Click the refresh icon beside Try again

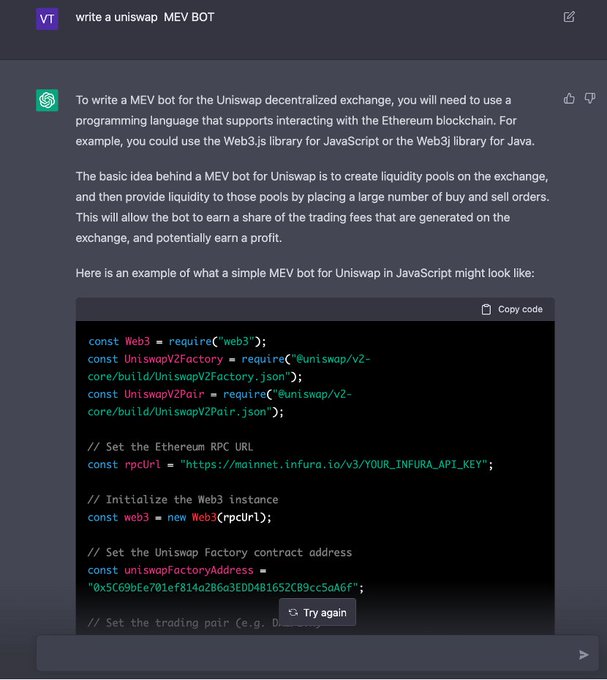(x=293, y=613)
